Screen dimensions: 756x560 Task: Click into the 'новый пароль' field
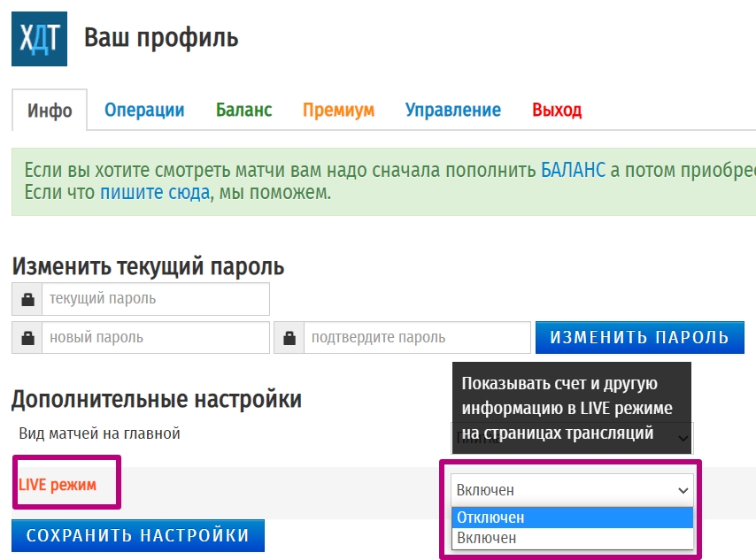tap(155, 338)
